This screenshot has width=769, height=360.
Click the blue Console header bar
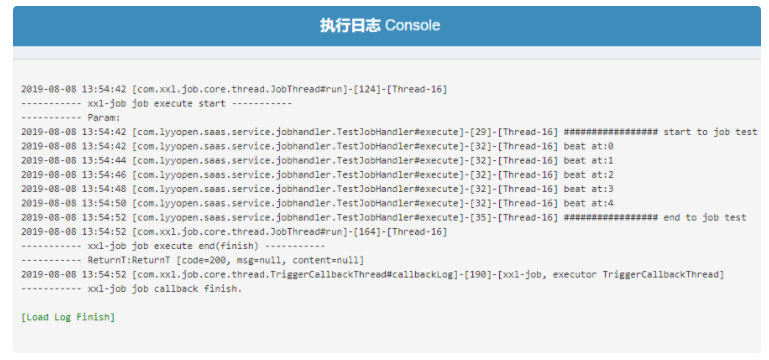[x=386, y=26]
